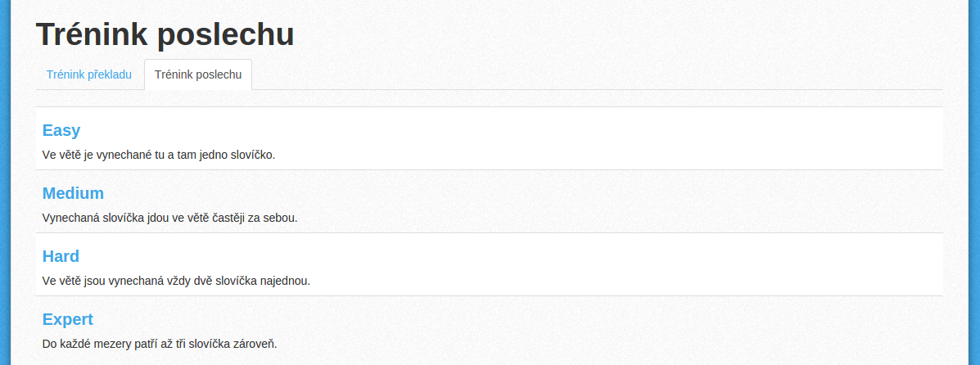The width and height of the screenshot is (980, 365).
Task: Click the Easy description about one omitted word
Action: point(159,155)
